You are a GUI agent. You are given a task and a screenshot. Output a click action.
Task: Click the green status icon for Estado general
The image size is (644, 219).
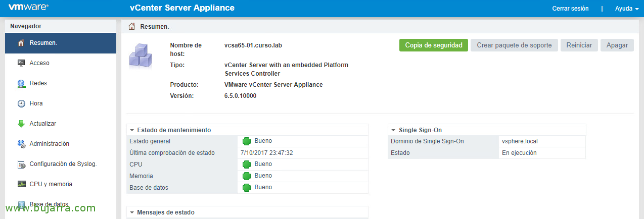(247, 141)
